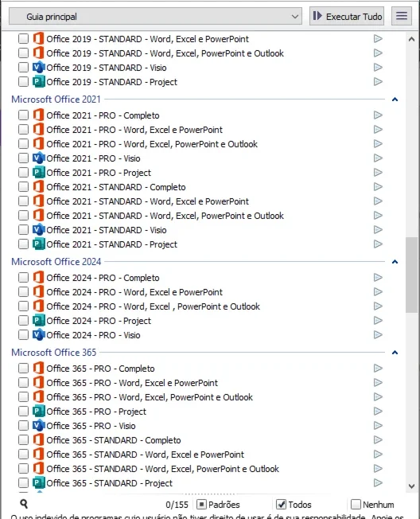Run Office 2021 PRO Visio play arrow
420x519 pixels.
pyautogui.click(x=378, y=158)
